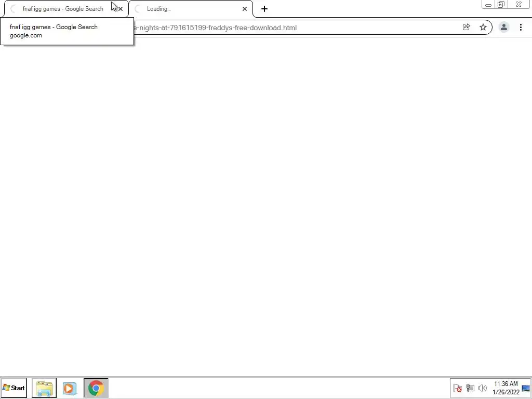Click the network status tray icon
532x399 pixels.
pyautogui.click(x=470, y=388)
